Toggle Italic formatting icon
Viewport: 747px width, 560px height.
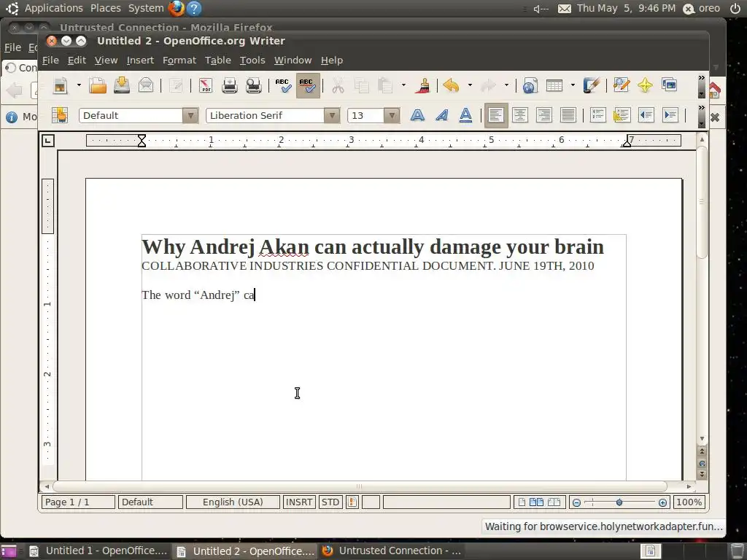tap(441, 115)
